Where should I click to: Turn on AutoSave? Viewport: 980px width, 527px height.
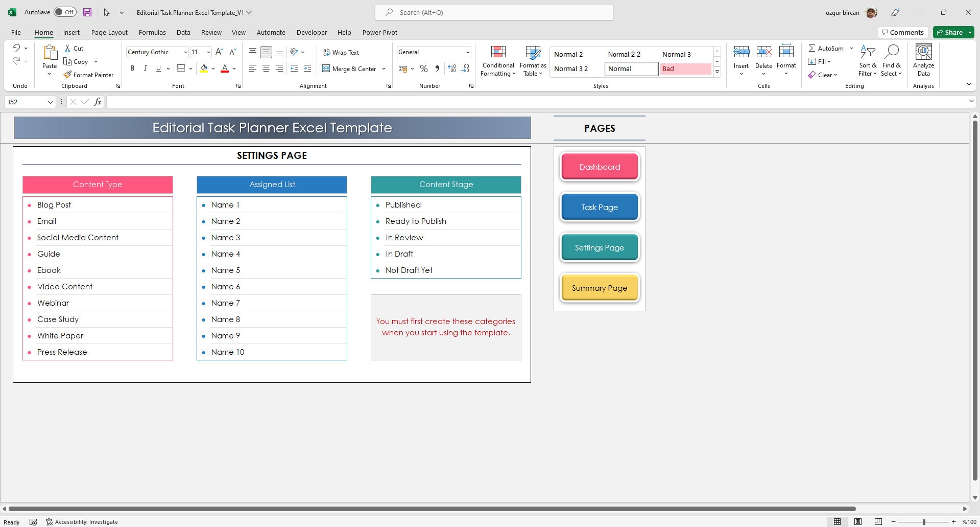pyautogui.click(x=65, y=11)
